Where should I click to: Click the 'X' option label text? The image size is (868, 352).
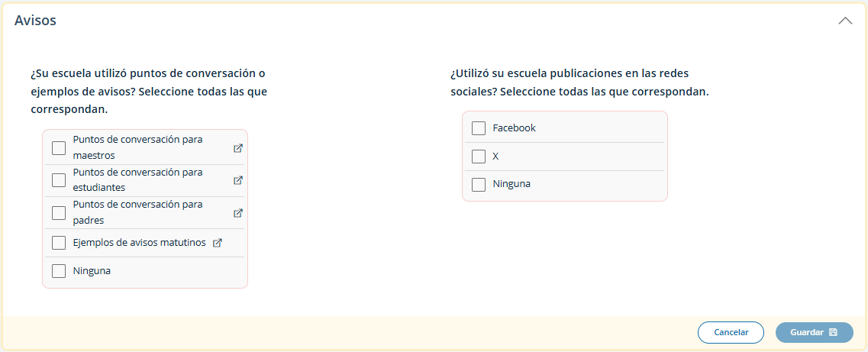click(x=495, y=157)
